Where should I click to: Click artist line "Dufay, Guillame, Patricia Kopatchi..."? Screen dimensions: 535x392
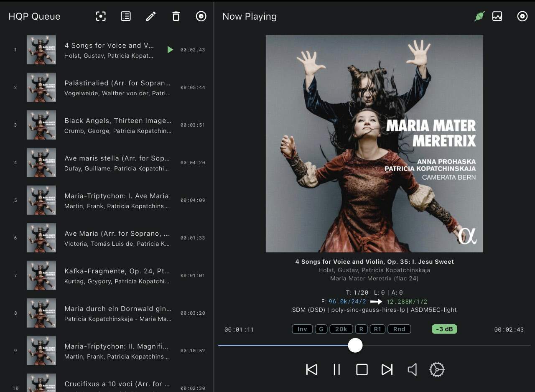coord(117,168)
